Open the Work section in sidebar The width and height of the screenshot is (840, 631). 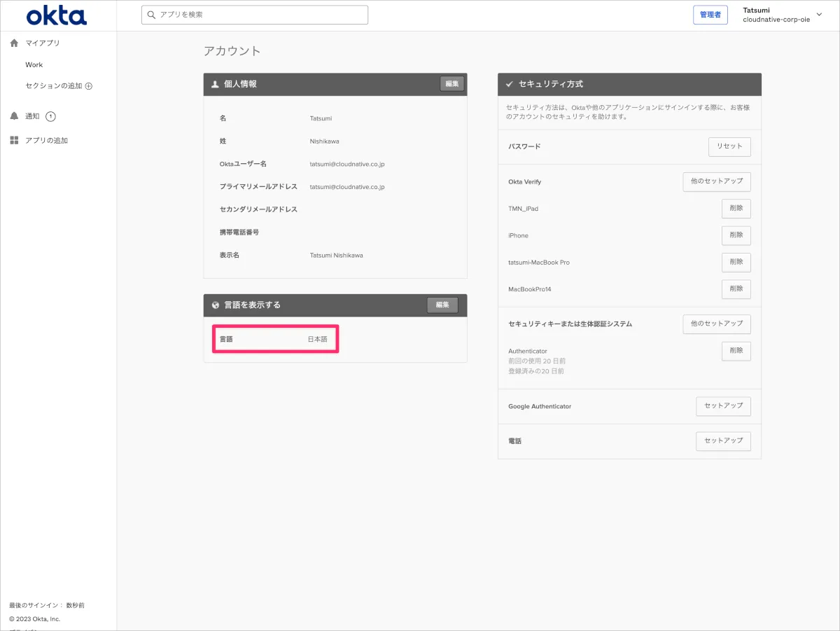(x=34, y=64)
